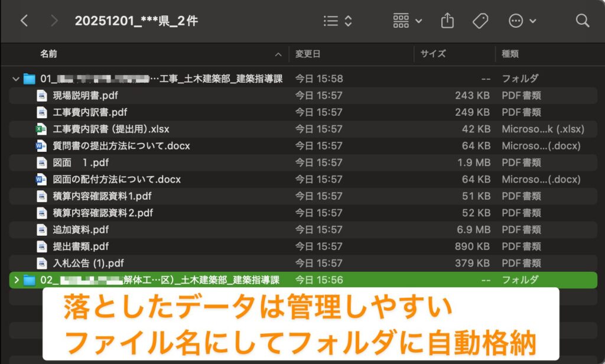
Task: Open the Search magnifier icon
Action: click(583, 21)
